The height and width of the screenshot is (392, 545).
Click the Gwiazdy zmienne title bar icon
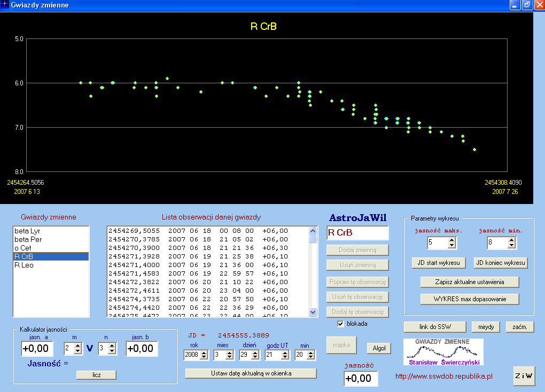point(4,5)
